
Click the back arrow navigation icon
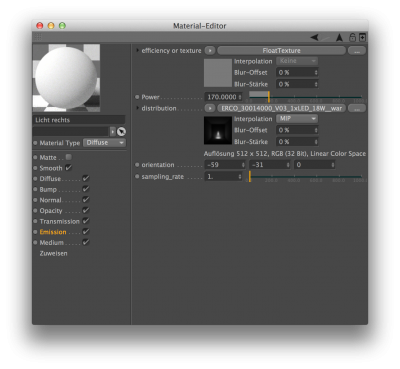coord(314,37)
